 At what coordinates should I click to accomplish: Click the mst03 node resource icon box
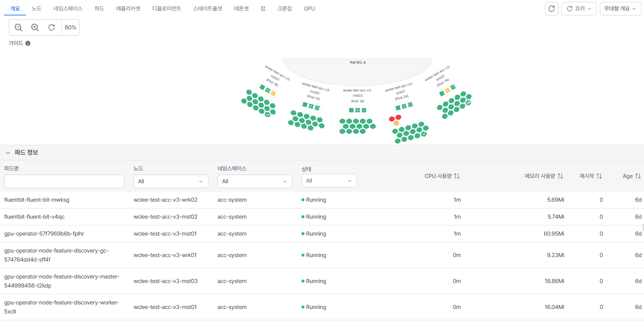click(x=358, y=110)
